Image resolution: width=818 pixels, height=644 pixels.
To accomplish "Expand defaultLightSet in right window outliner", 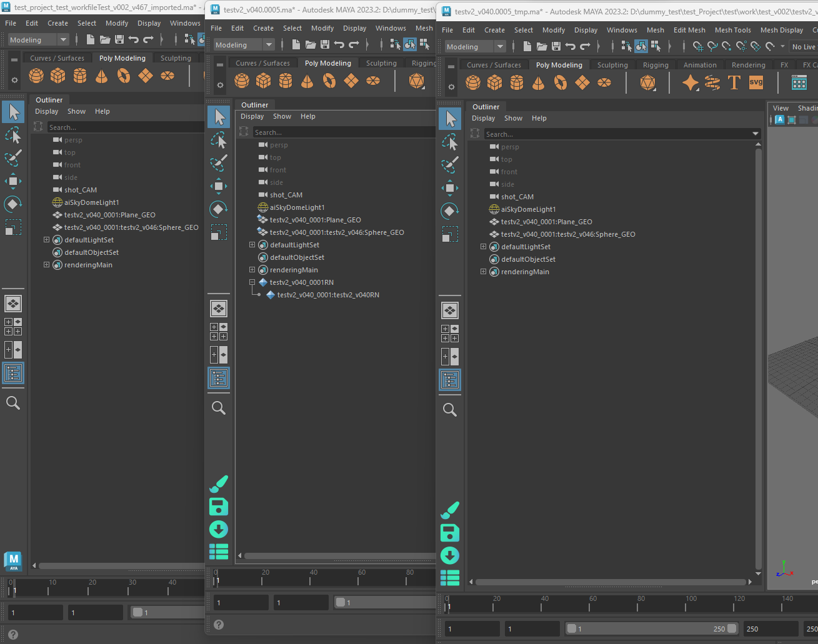I will tap(483, 247).
